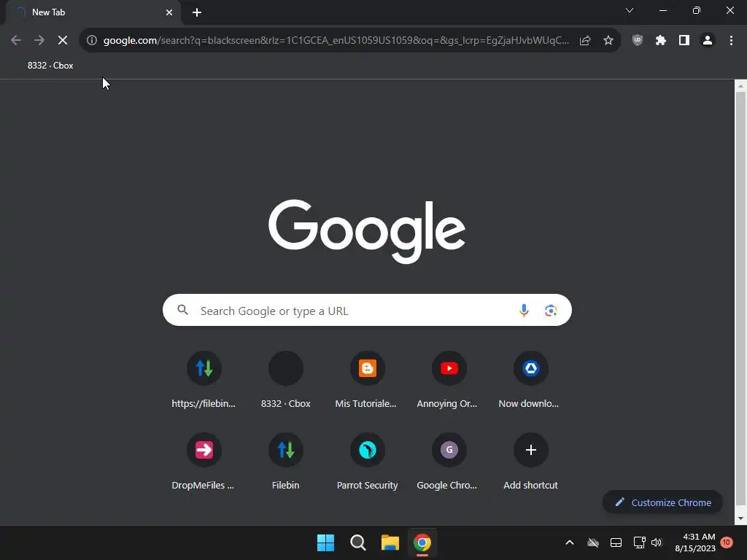The image size is (747, 560).
Task: Toggle the side panel icon
Action: (684, 41)
